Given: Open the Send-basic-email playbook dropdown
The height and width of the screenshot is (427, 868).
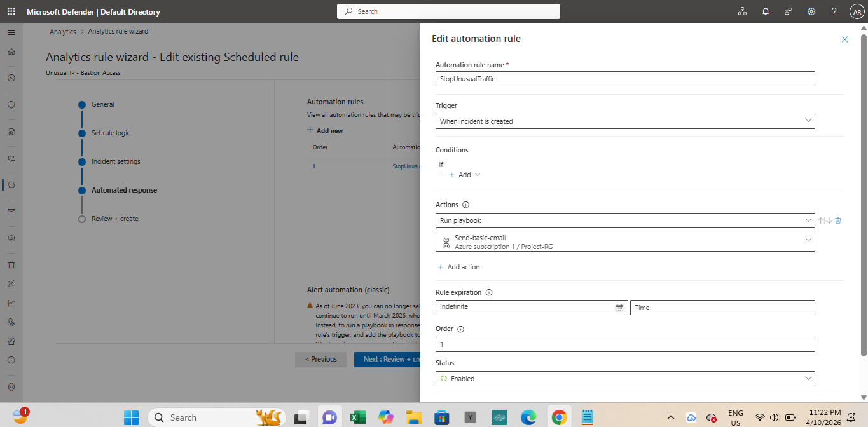Looking at the screenshot, I should pos(625,242).
